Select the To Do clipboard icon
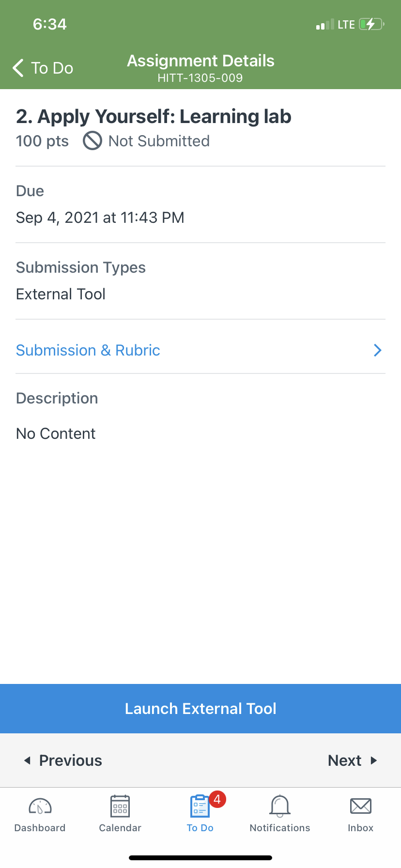This screenshot has width=401, height=868. [x=200, y=806]
